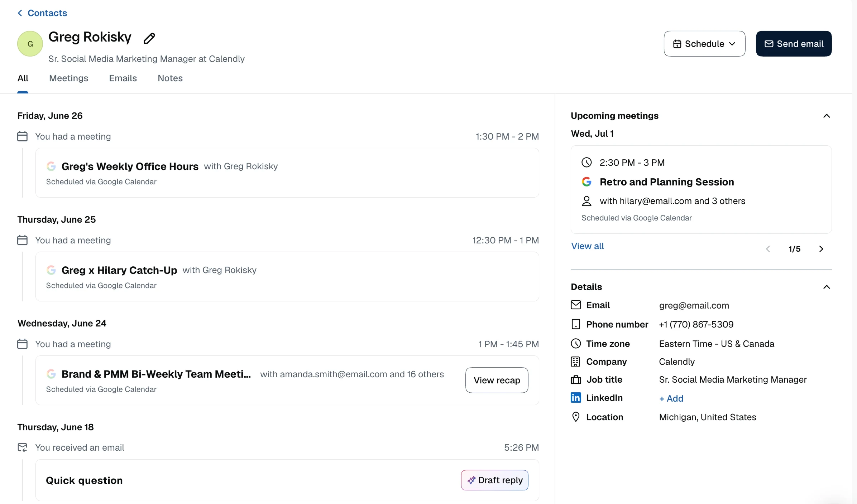Click the Send email button
The height and width of the screenshot is (504, 857).
[794, 44]
